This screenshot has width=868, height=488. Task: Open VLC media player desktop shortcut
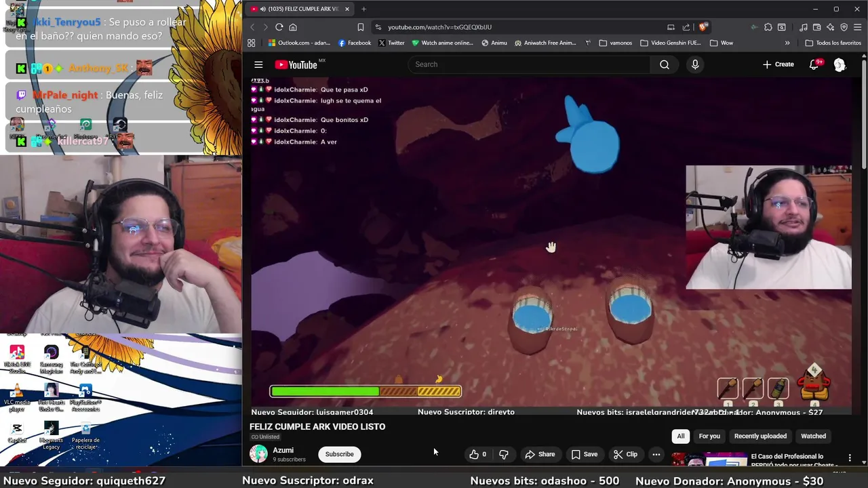tap(17, 397)
